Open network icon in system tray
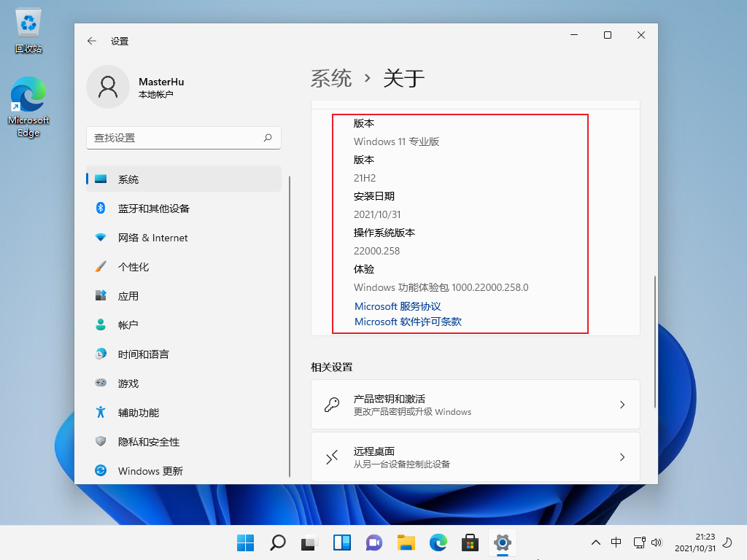Screen dimensions: 747x560 pos(639,542)
